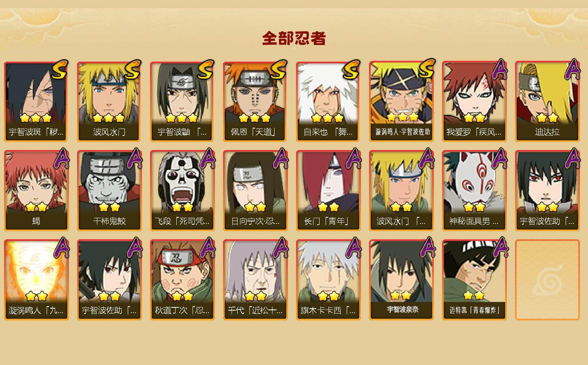Viewport: 588px width, 365px height.
Task: Click the 全部忍者 header title
Action: (294, 38)
